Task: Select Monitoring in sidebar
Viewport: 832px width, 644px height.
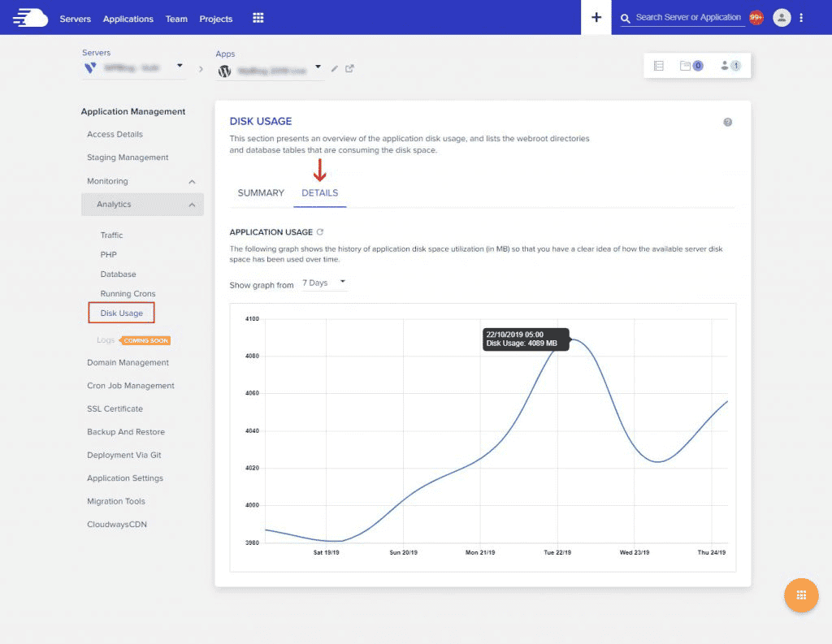Action: click(x=107, y=181)
